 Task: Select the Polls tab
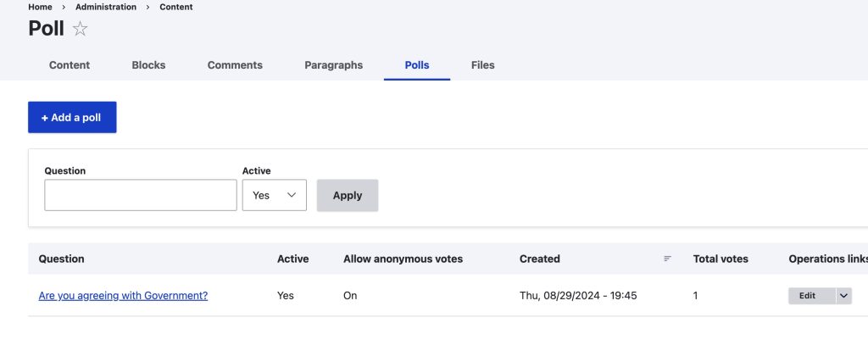coord(417,65)
